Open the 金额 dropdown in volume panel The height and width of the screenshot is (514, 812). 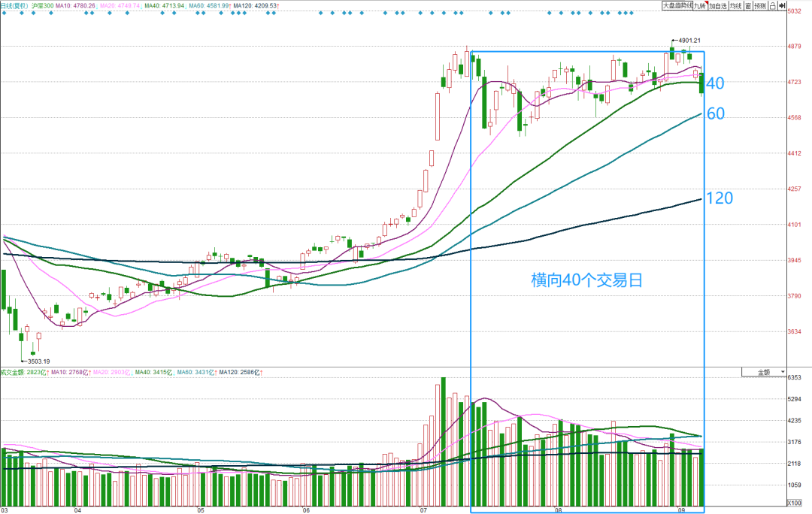coord(764,372)
